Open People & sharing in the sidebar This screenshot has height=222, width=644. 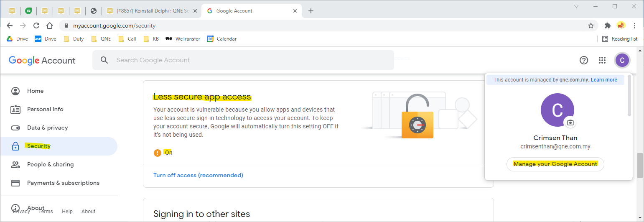pyautogui.click(x=59, y=164)
